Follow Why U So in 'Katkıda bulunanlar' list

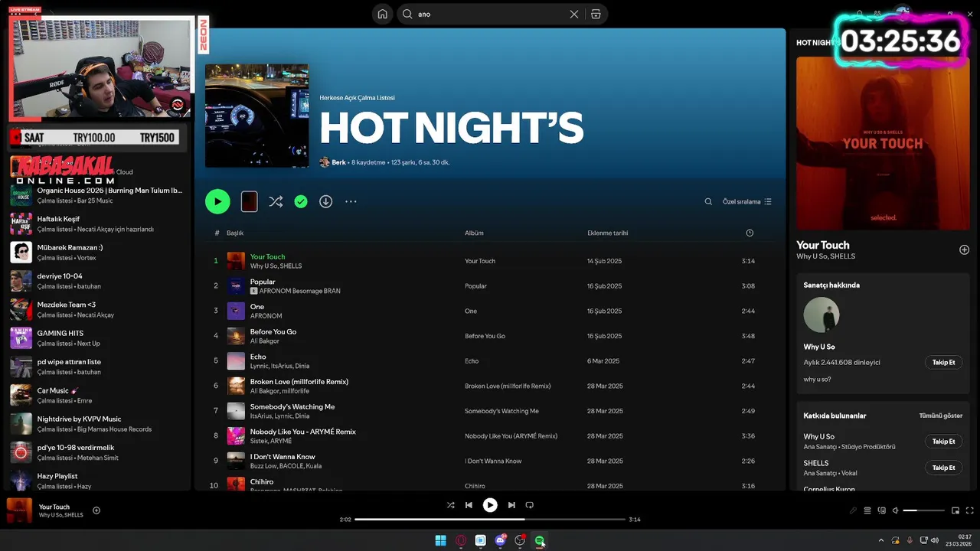point(943,442)
